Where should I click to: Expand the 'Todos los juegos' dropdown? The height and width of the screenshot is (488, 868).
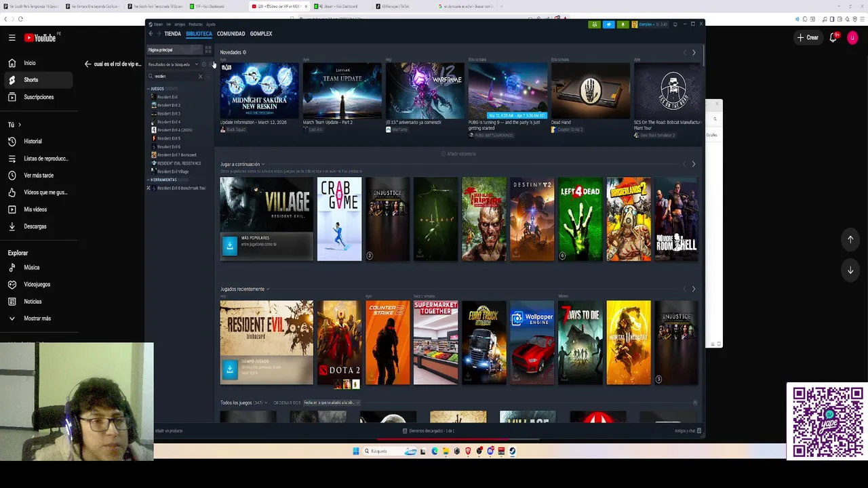pyautogui.click(x=267, y=403)
